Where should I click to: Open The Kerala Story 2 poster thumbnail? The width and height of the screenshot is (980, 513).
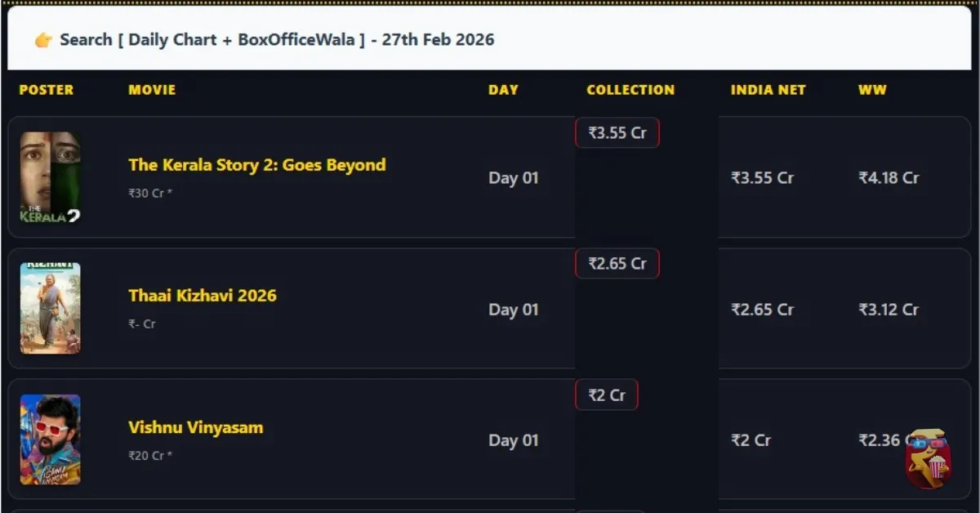pyautogui.click(x=51, y=177)
